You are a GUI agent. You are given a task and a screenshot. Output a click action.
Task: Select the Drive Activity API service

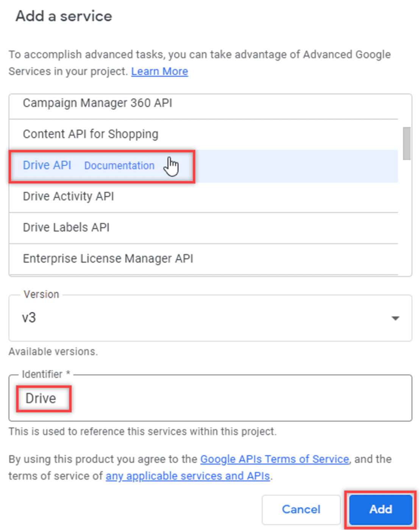coord(68,196)
